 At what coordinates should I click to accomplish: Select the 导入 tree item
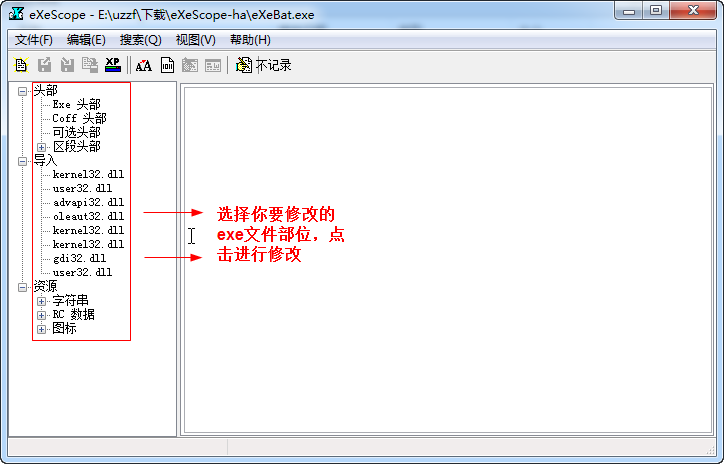click(46, 161)
